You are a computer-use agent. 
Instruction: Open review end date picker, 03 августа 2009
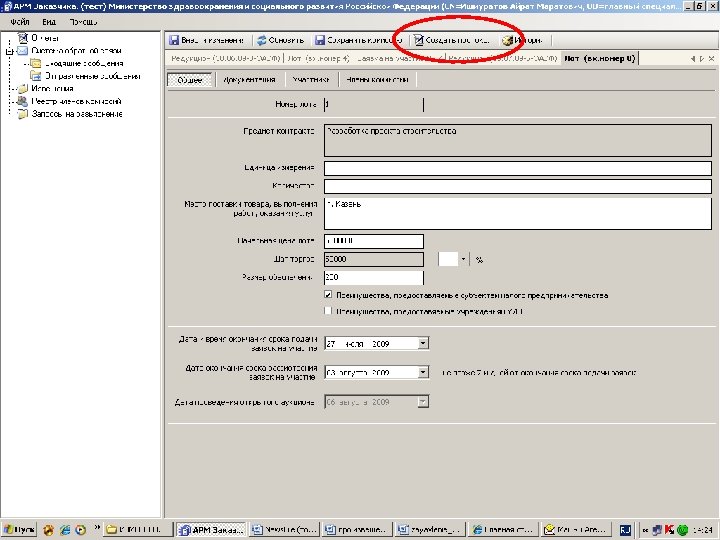423,372
